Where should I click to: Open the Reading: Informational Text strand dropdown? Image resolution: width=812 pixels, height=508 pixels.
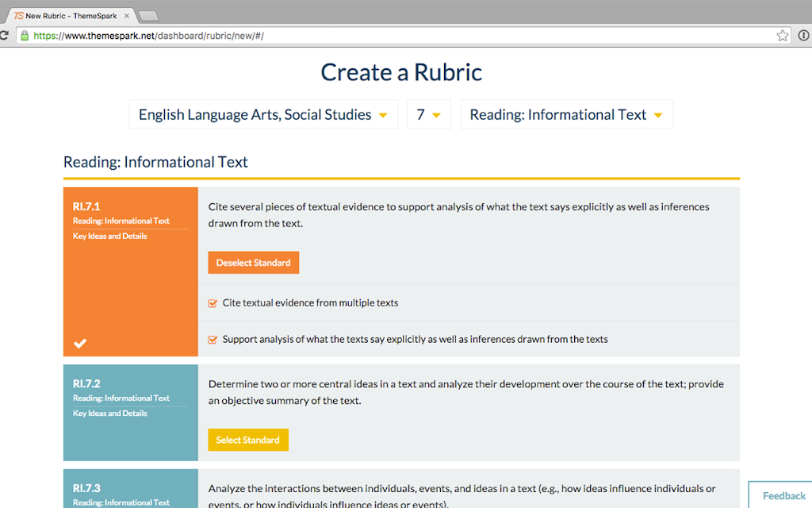point(566,114)
